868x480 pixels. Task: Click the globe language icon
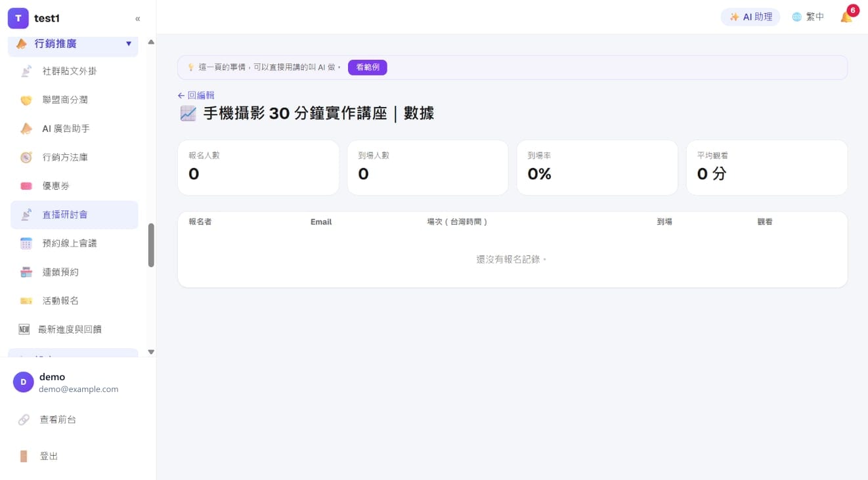[796, 17]
